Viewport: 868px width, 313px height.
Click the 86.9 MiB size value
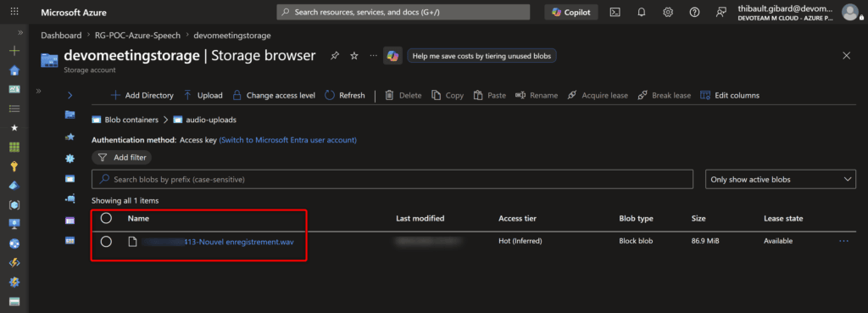tap(705, 241)
